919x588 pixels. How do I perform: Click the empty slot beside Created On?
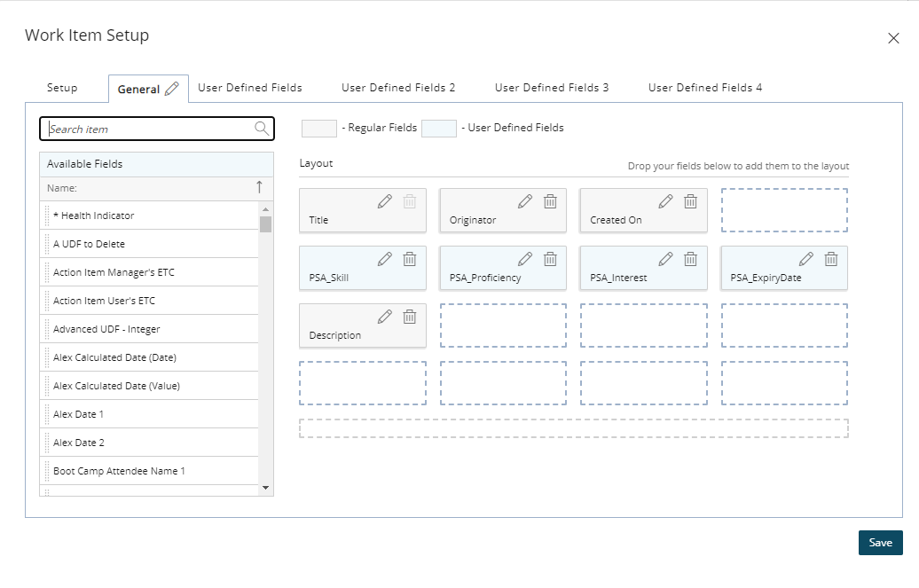(784, 210)
